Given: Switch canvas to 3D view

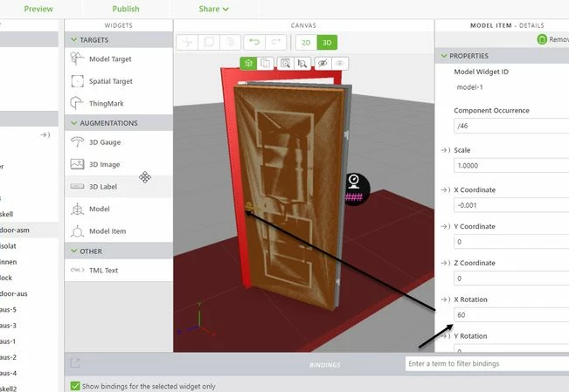Looking at the screenshot, I should click(x=327, y=43).
